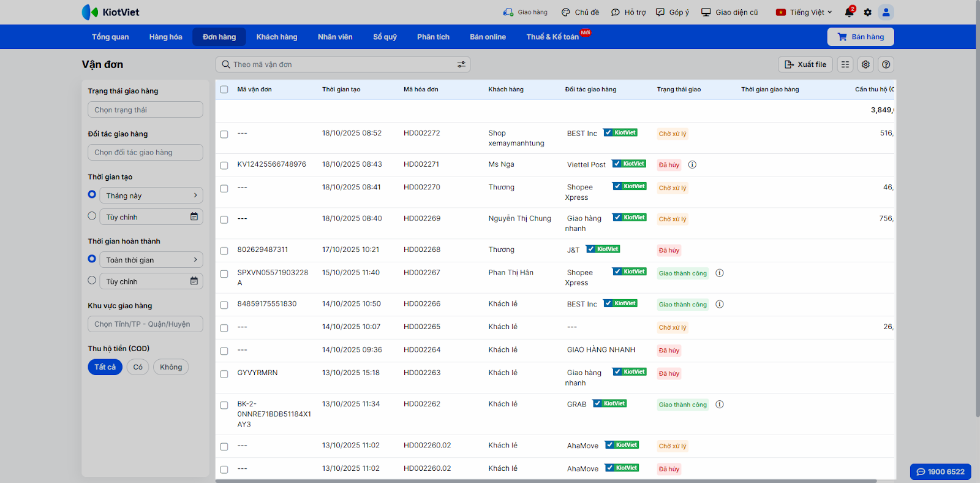
Task: Expand the Tháng này time selector
Action: point(151,196)
